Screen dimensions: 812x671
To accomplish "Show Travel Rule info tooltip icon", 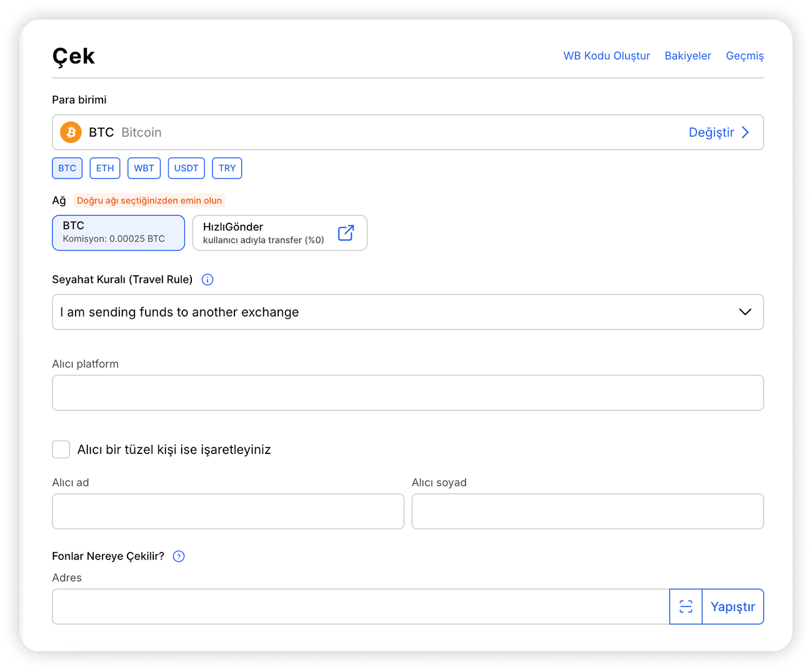I will click(x=208, y=279).
